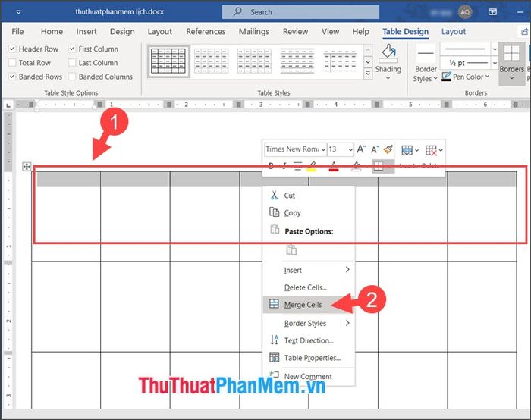Open Table Properties from context menu
This screenshot has width=531, height=420.
(308, 358)
